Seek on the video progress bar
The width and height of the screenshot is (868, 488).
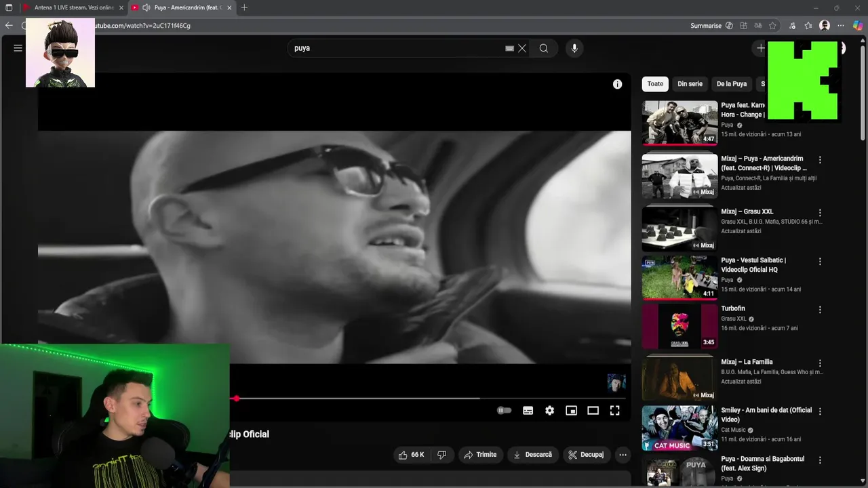[x=429, y=399]
